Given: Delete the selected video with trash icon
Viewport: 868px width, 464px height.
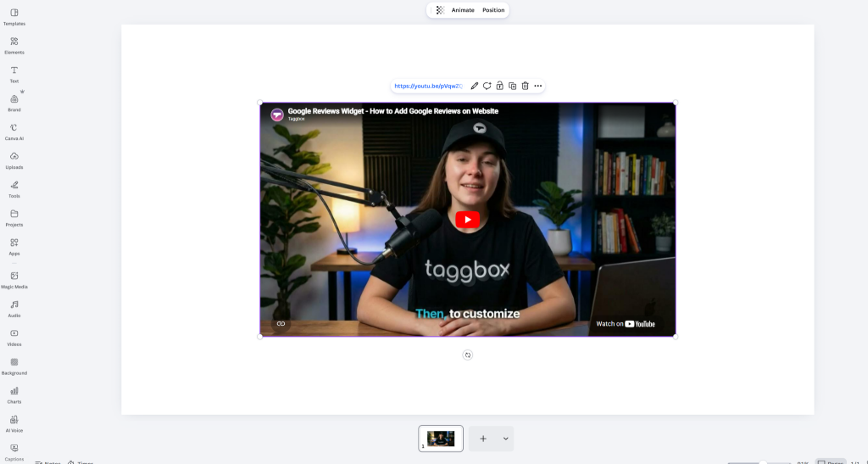Looking at the screenshot, I should click(526, 86).
